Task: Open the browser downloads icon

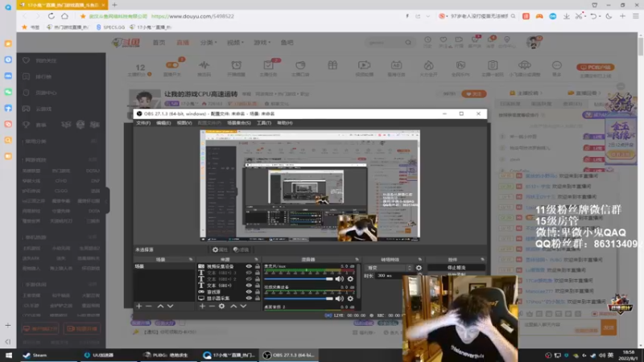Action: [567, 16]
